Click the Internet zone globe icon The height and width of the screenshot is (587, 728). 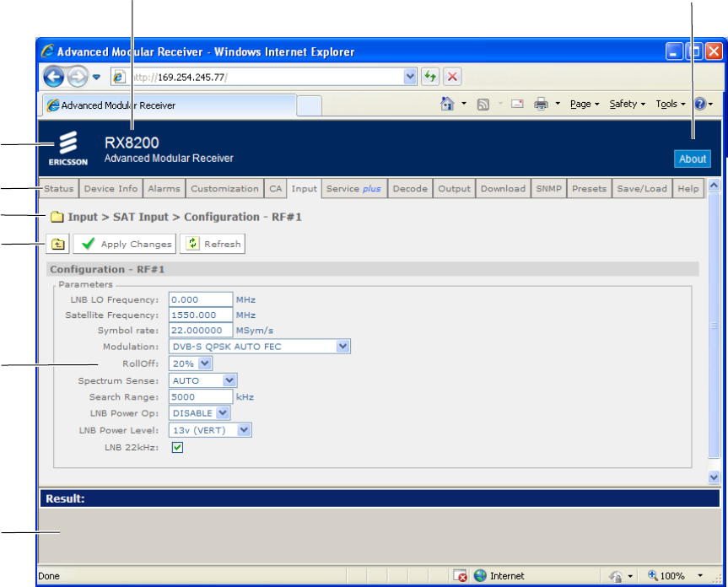pyautogui.click(x=480, y=576)
